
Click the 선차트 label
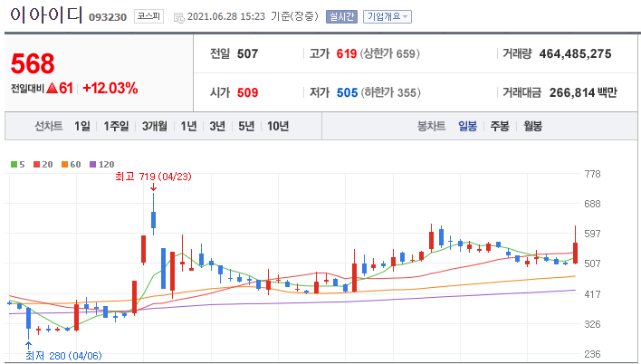tap(49, 126)
